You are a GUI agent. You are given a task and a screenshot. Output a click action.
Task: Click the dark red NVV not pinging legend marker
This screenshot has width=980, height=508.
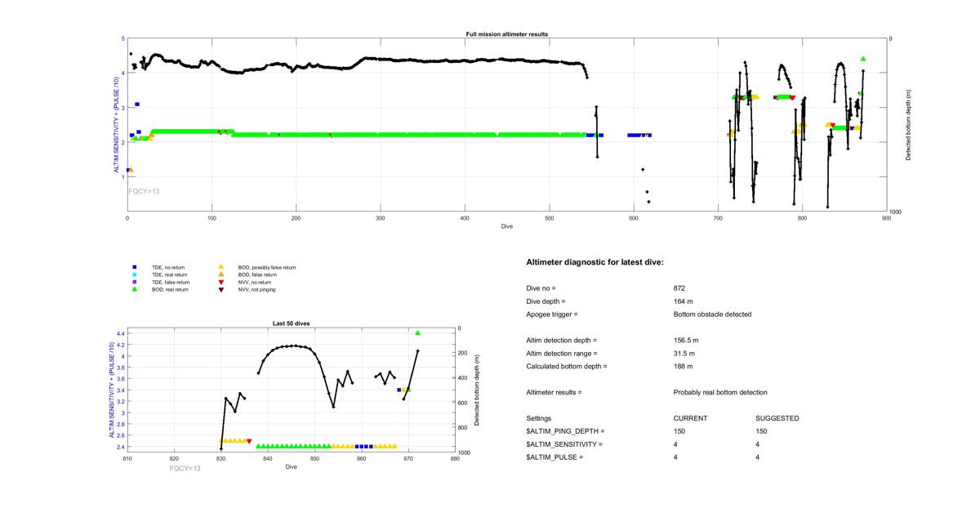222,289
